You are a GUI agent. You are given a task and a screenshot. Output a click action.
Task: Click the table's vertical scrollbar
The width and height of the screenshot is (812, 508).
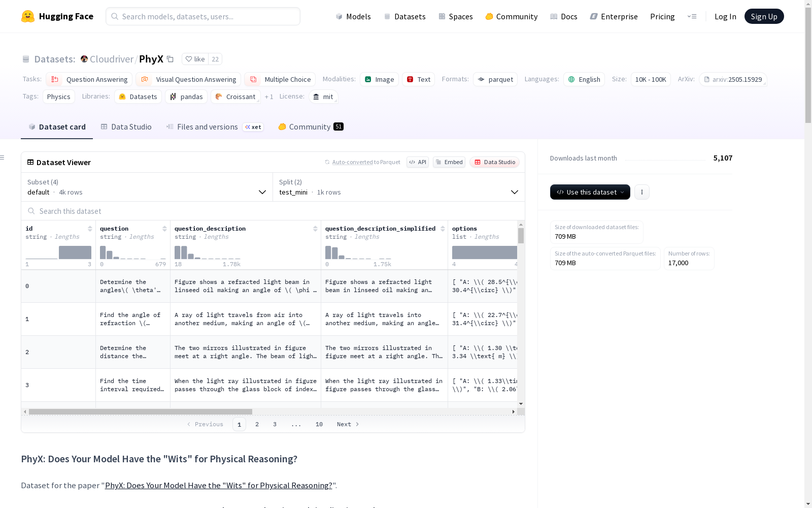click(x=521, y=236)
